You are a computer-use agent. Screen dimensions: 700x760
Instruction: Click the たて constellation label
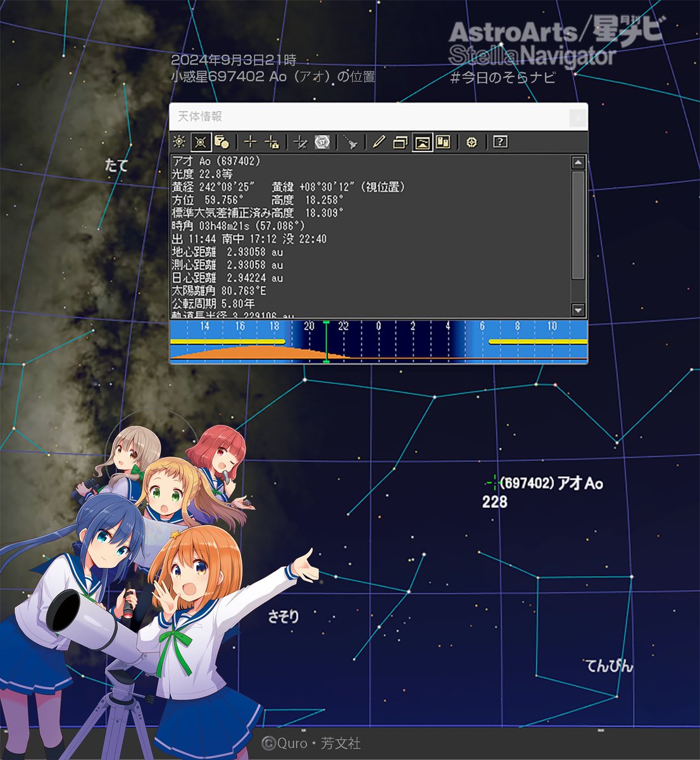pos(116,165)
